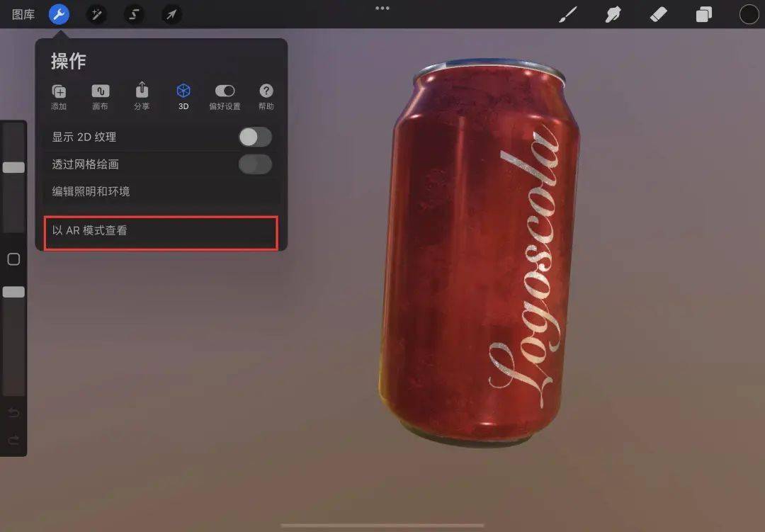Screen dimensions: 765x532
Task: Tap the Selection S-shaped tool icon
Action: pyautogui.click(x=134, y=14)
